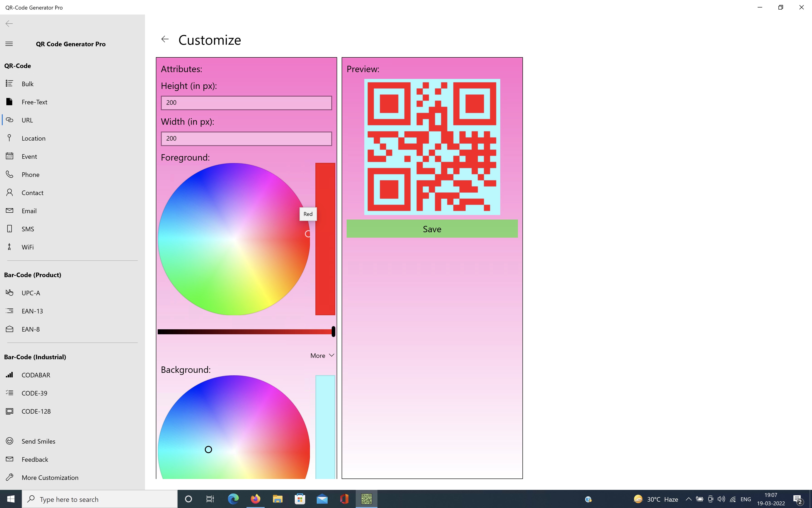Click the foreground color wheel selector ring
The image size is (812, 508).
(308, 234)
